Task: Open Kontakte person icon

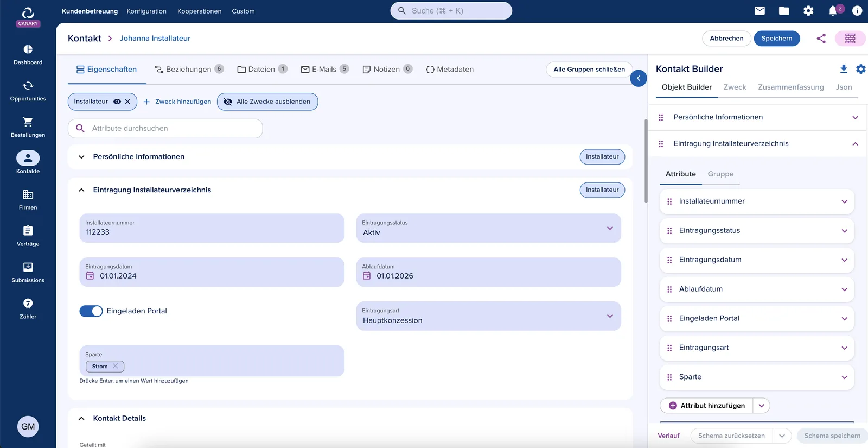Action: pyautogui.click(x=28, y=158)
